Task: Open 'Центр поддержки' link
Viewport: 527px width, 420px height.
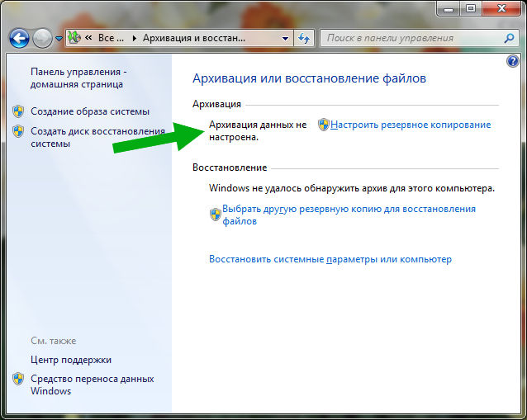Action: click(x=71, y=360)
